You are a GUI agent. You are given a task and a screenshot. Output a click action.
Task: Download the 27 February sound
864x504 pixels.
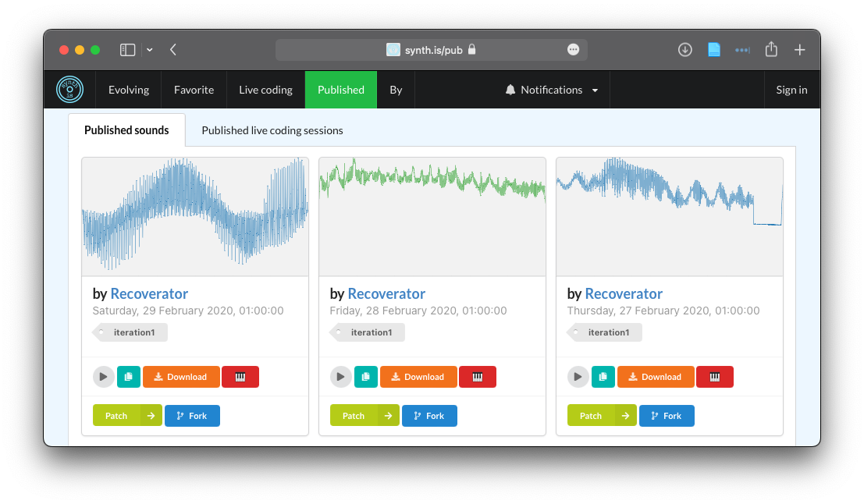tap(656, 377)
